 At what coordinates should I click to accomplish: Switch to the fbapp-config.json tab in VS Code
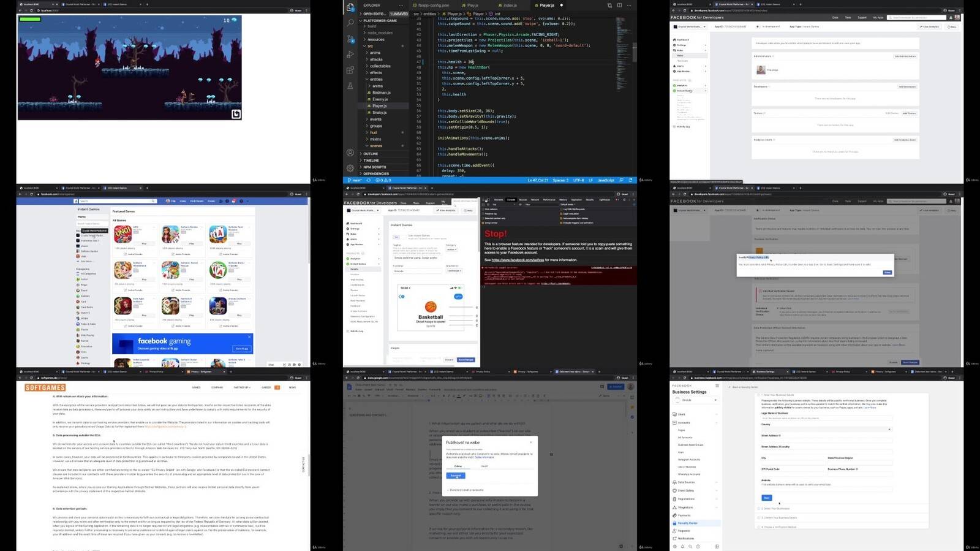(x=433, y=5)
